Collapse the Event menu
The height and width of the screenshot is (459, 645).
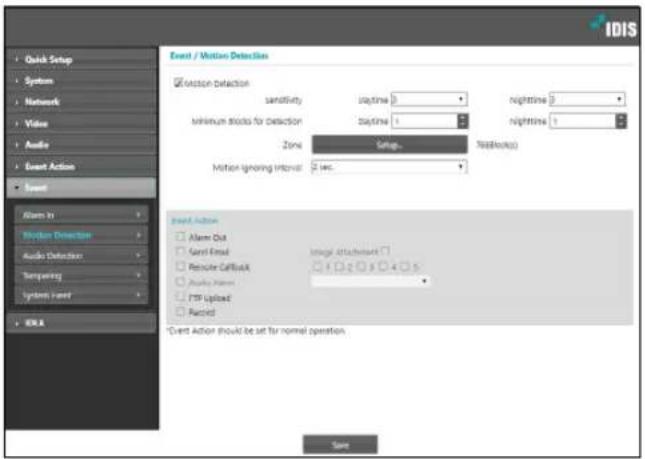point(81,188)
